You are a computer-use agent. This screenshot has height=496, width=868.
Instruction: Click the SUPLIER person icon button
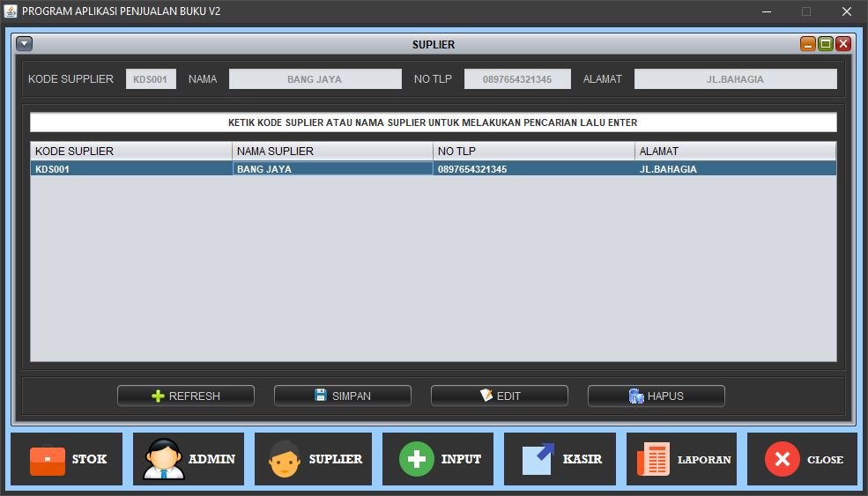[x=313, y=459]
